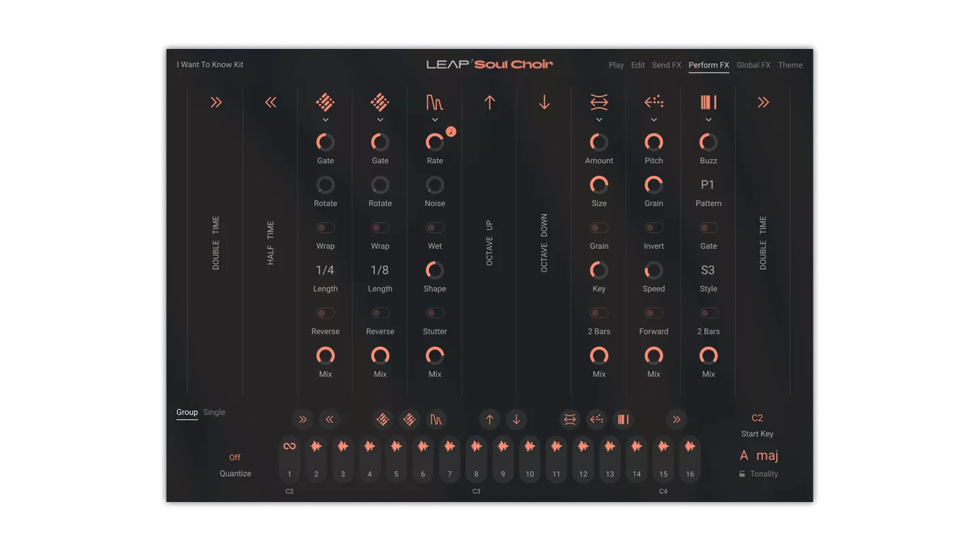
Task: Enable the Gate switch in the Buzz column
Action: click(708, 228)
